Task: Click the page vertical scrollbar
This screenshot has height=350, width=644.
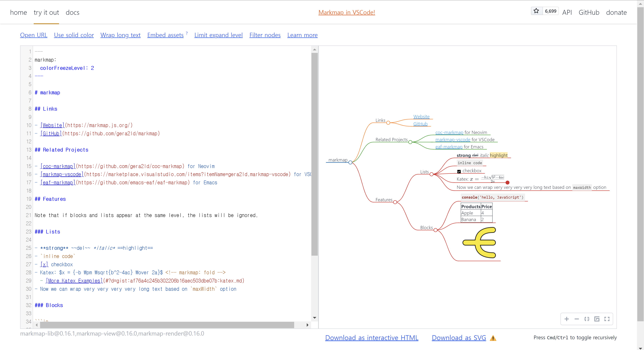Action: coord(640,164)
